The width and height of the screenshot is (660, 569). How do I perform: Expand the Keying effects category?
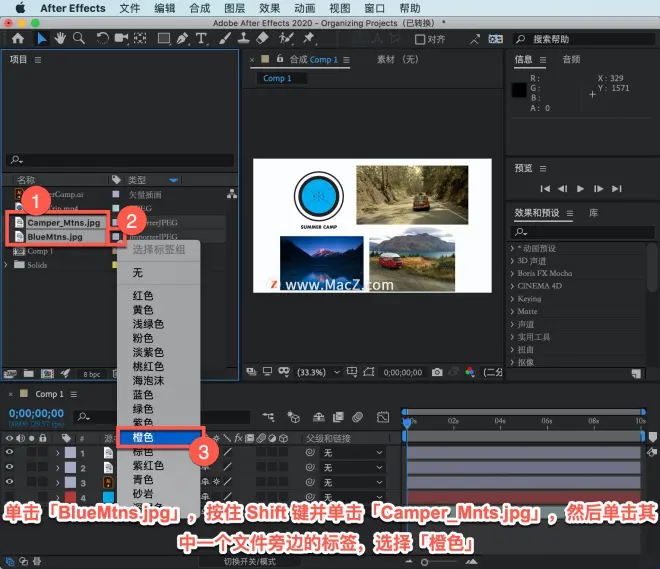[512, 299]
